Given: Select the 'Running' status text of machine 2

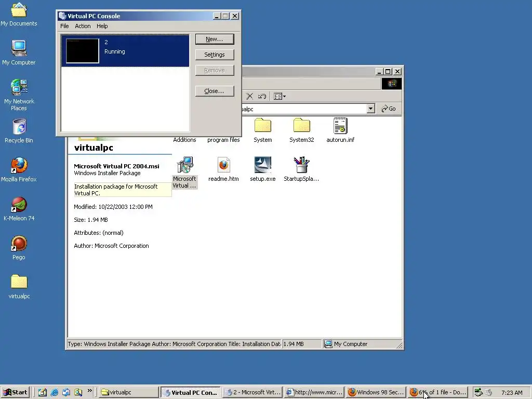Looking at the screenshot, I should 115,51.
